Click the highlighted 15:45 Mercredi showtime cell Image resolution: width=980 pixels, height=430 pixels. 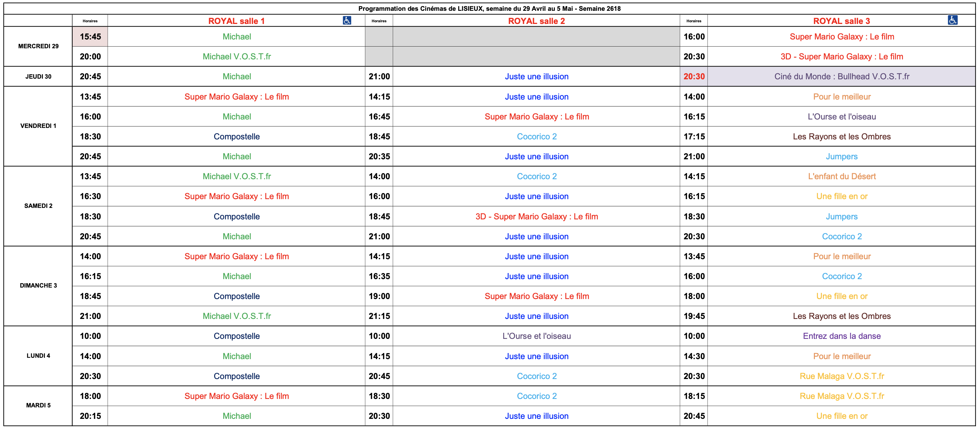tap(90, 37)
